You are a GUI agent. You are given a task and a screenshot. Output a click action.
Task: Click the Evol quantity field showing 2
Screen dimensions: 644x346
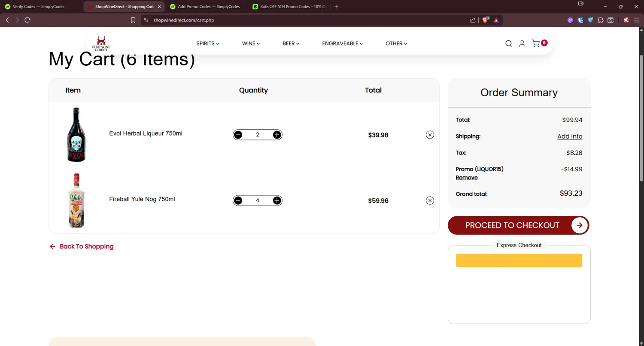[258, 135]
